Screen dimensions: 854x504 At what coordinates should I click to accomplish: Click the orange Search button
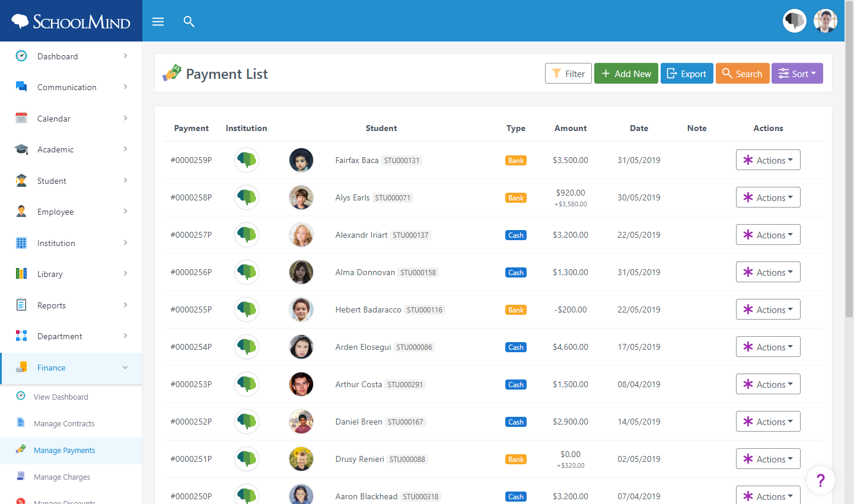pos(743,74)
